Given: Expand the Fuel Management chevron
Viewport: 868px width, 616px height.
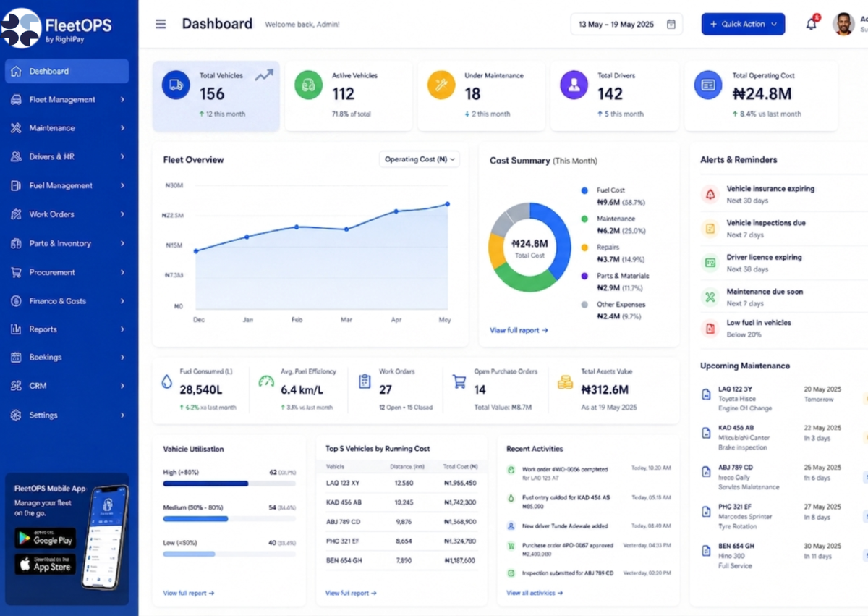Looking at the screenshot, I should (122, 186).
